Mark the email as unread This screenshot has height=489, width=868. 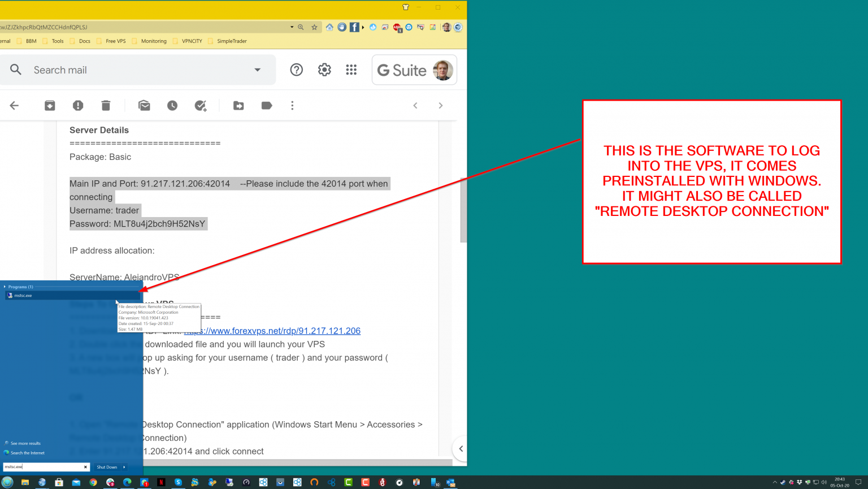click(144, 106)
